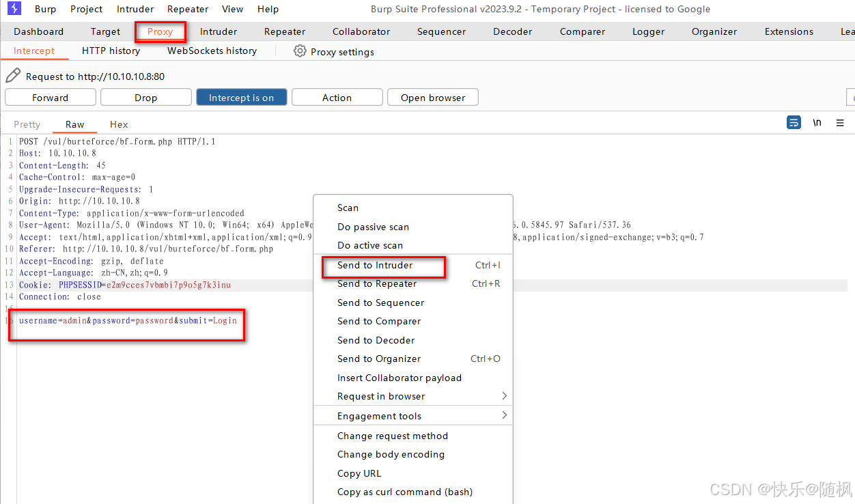Choose Send to Comparer
Viewport: 855px width, 504px height.
click(x=413, y=321)
